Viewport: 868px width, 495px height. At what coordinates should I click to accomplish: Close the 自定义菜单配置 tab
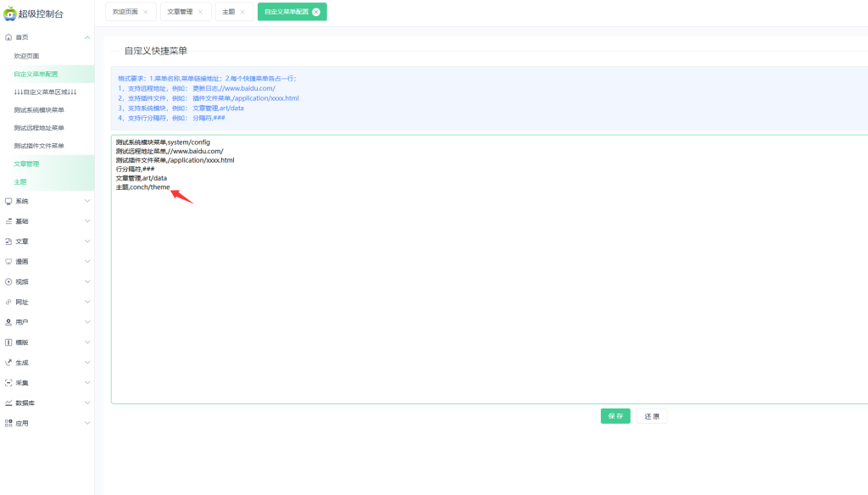(x=316, y=12)
